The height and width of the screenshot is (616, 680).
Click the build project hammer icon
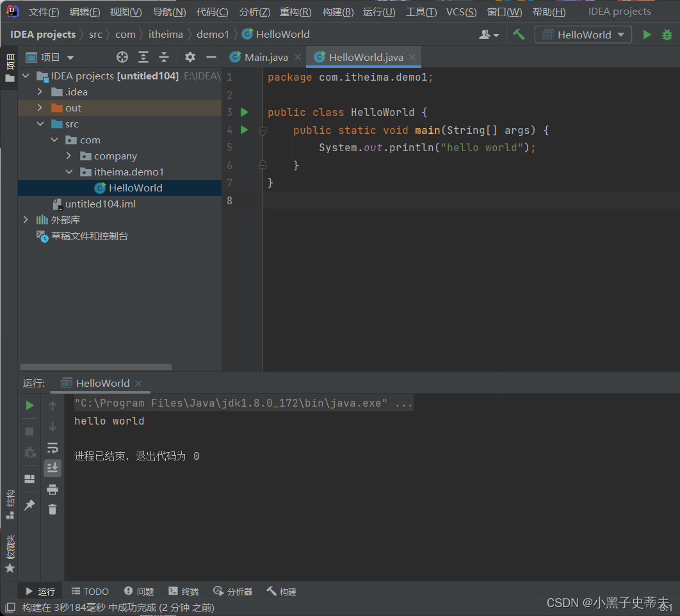[x=519, y=35]
